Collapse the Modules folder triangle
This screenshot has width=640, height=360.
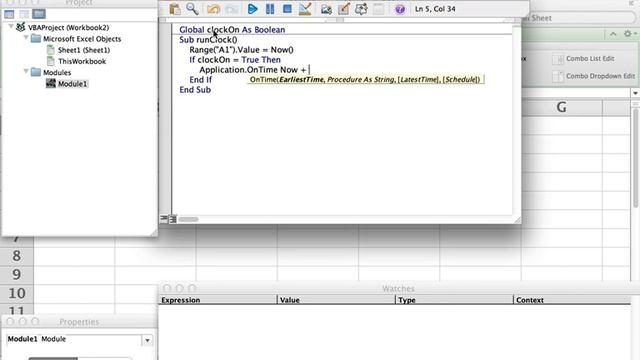(26, 71)
